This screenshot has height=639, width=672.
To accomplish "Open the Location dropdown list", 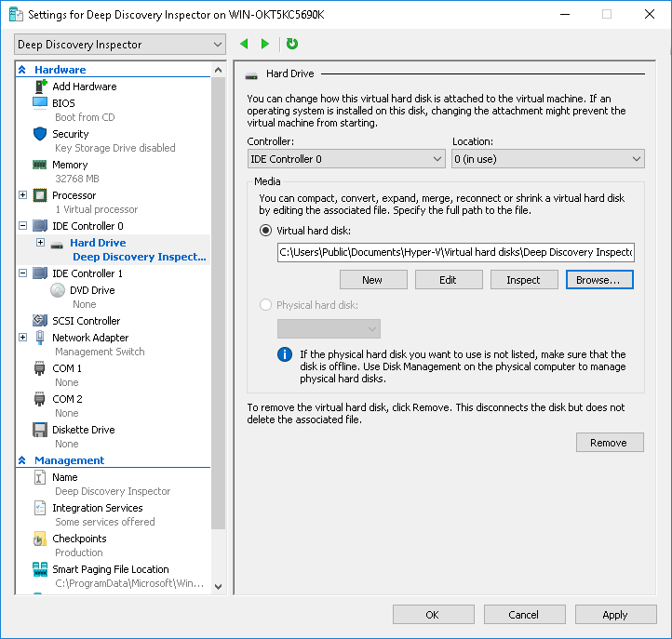I will pyautogui.click(x=547, y=159).
